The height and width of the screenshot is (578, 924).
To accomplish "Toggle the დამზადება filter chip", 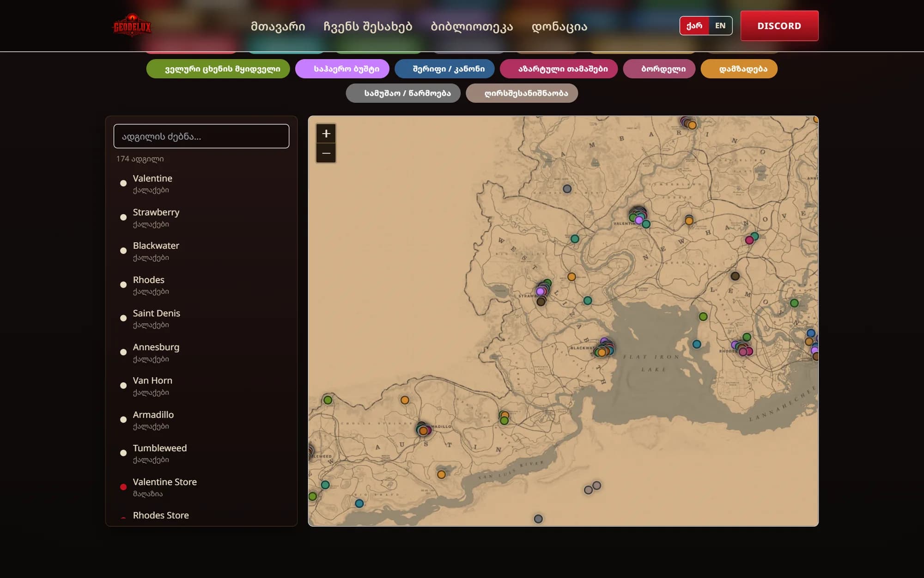I will coord(739,69).
